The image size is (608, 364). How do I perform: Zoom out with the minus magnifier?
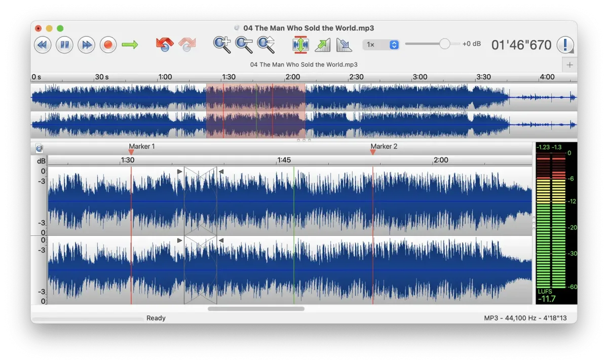pos(244,45)
